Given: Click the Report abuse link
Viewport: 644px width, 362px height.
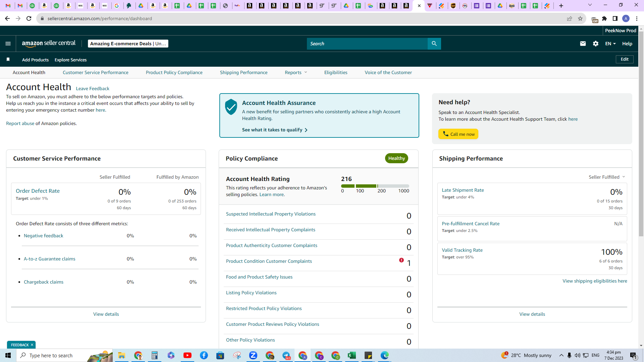Looking at the screenshot, I should (x=20, y=123).
